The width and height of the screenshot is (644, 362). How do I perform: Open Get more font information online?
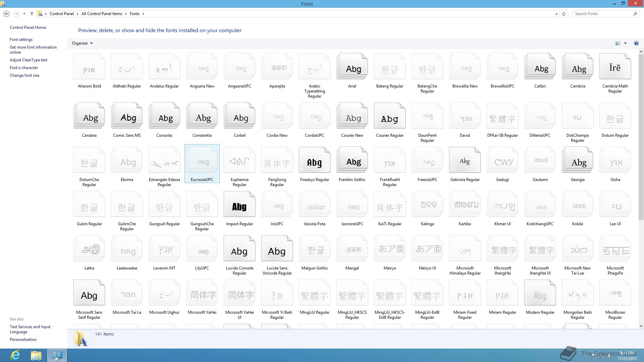point(33,50)
